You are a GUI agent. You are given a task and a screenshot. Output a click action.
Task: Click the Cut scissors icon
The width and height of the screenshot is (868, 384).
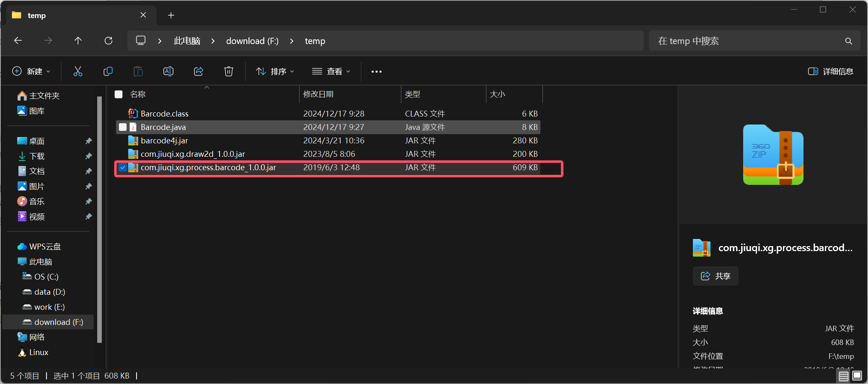pos(78,71)
